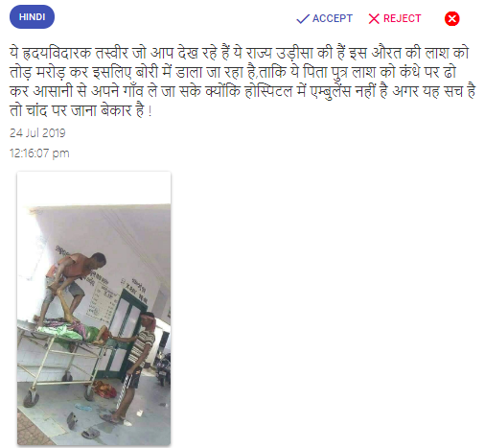Dismiss the card via red circular close icon
The image size is (485, 448).
[451, 18]
